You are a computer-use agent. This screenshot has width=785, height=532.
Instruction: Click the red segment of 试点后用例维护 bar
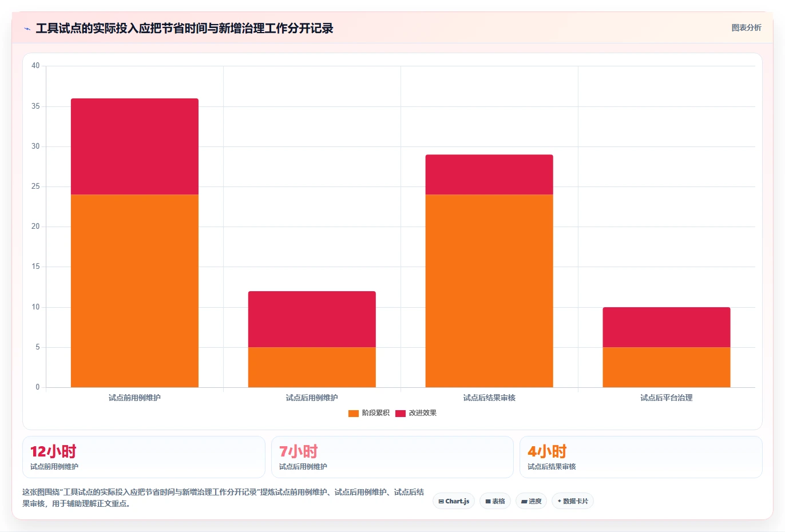312,319
